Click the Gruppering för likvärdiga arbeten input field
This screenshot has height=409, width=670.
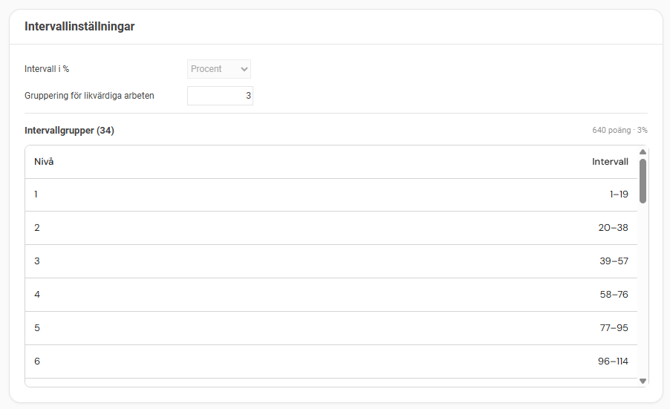220,96
